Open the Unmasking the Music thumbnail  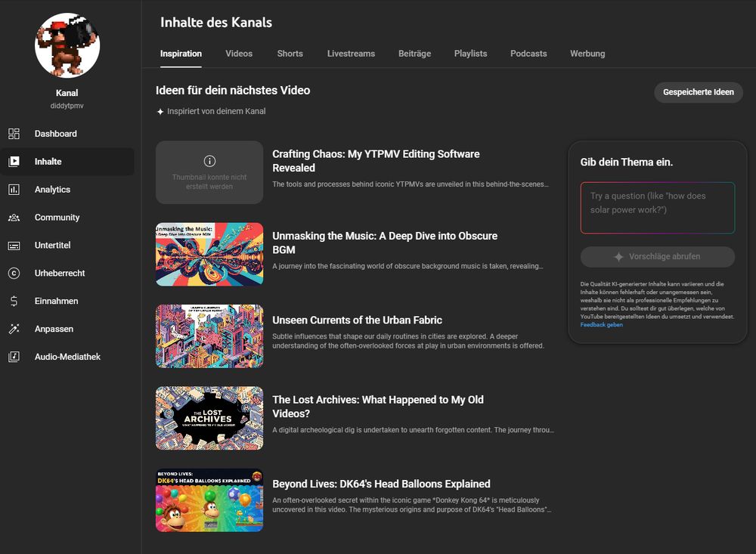(x=209, y=254)
